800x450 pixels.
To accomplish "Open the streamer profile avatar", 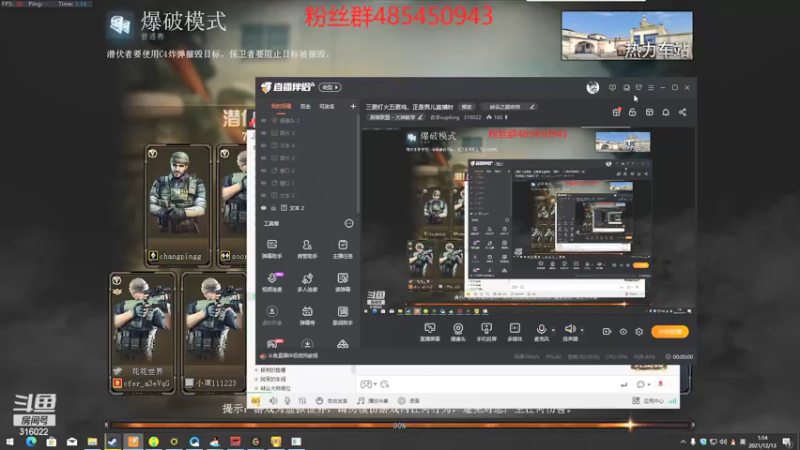I will coord(592,88).
